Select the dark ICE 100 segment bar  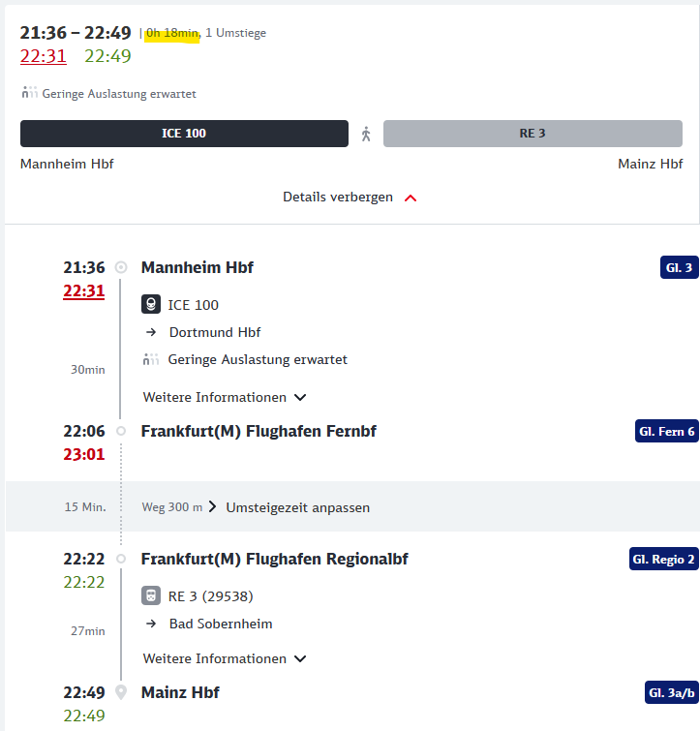pos(184,134)
